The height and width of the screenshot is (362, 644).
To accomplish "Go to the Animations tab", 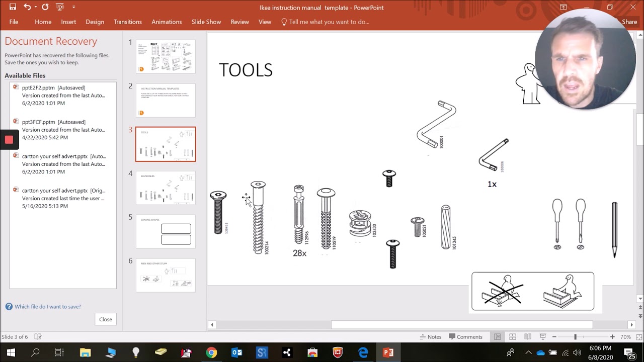I will click(167, 22).
